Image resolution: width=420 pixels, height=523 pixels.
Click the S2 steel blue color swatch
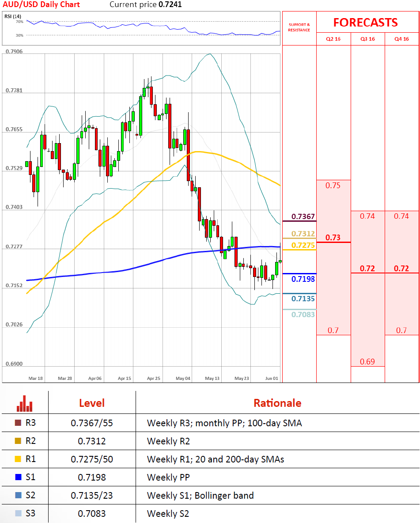coord(18,495)
